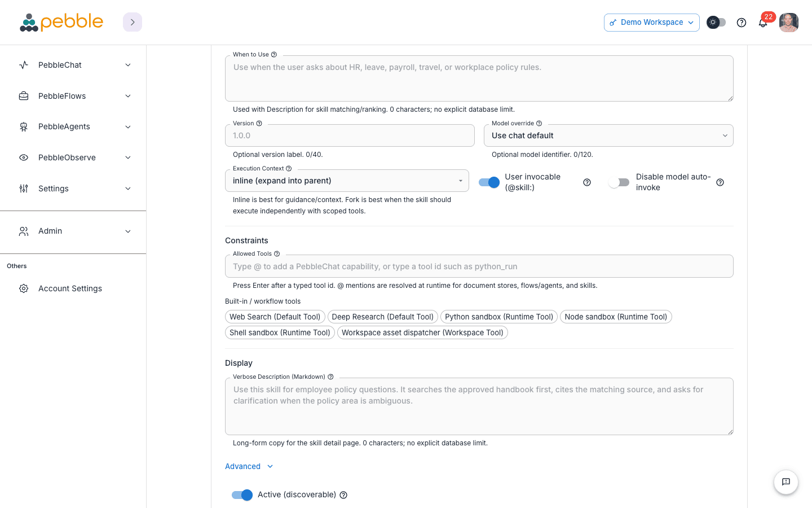Image resolution: width=812 pixels, height=508 pixels.
Task: Expand Admin menu chevron
Action: click(x=128, y=231)
